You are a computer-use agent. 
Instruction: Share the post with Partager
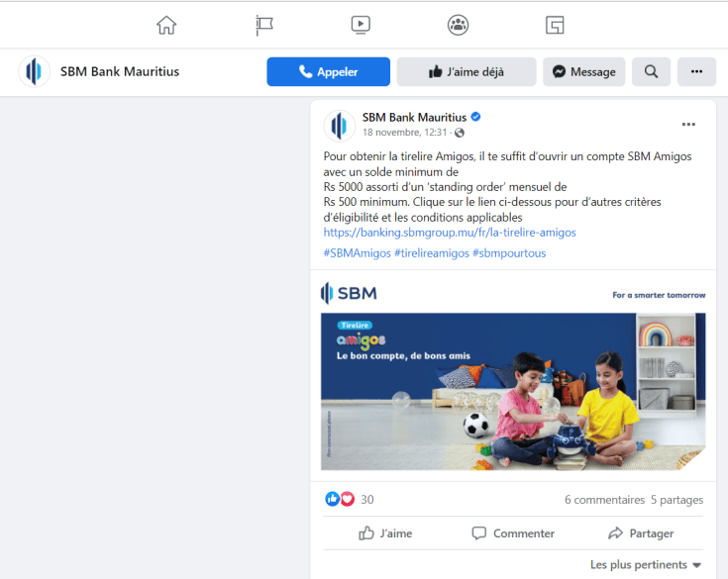641,533
